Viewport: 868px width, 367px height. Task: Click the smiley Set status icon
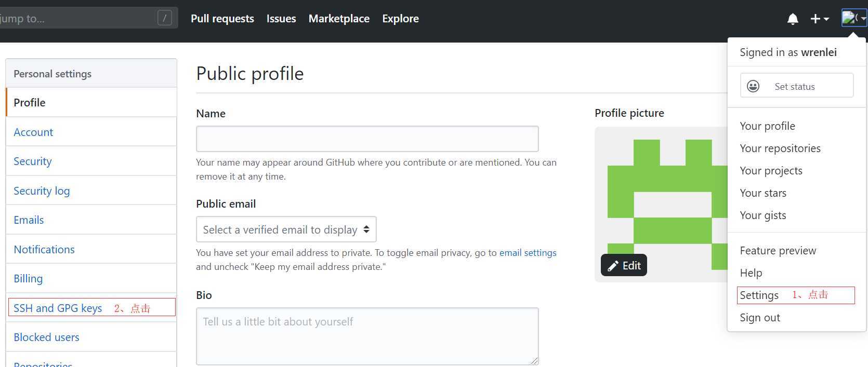coord(753,86)
